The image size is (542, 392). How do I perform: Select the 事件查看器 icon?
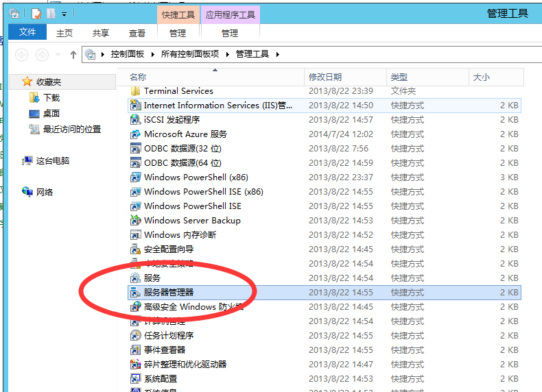pyautogui.click(x=135, y=350)
